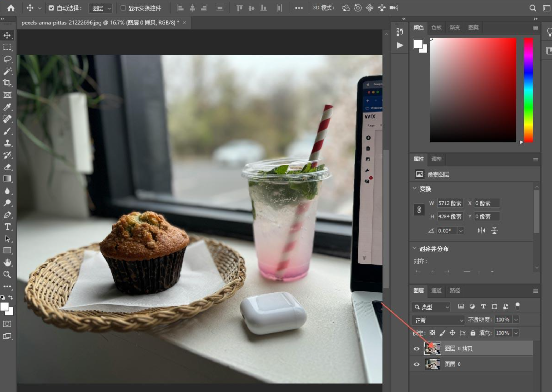Select the Dodge tool

click(7, 203)
